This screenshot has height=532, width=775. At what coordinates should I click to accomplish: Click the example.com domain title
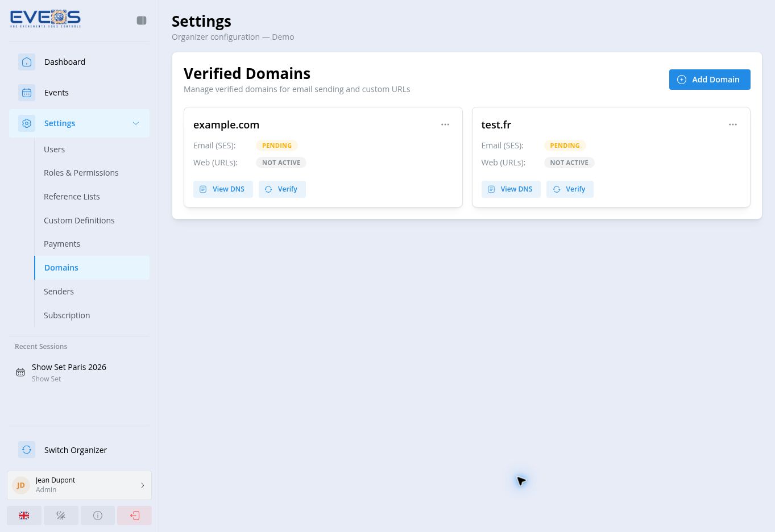point(226,125)
